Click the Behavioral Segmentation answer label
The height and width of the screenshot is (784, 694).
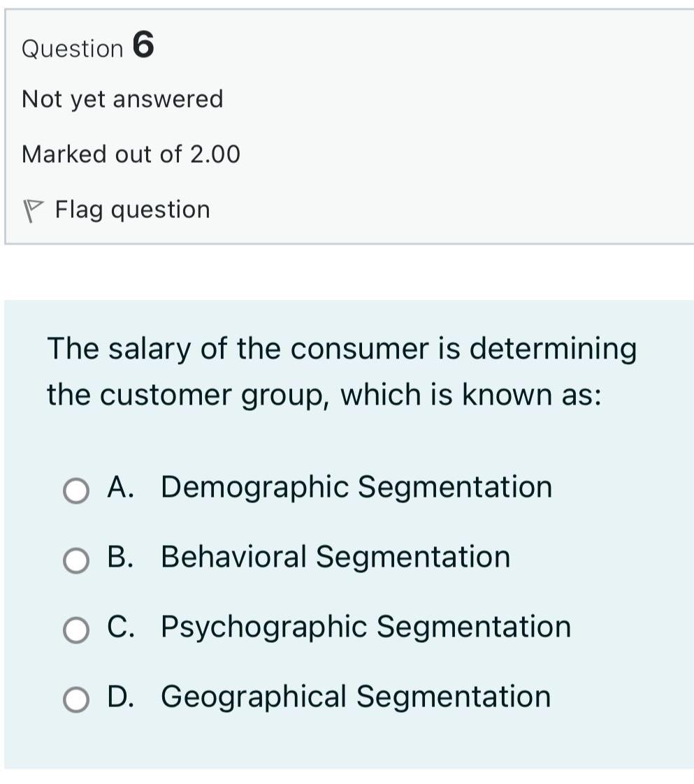tap(335, 556)
